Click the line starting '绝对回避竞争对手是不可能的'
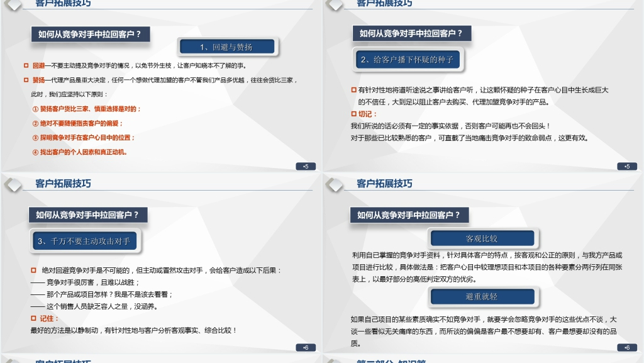The image size is (644, 363). coord(162,270)
